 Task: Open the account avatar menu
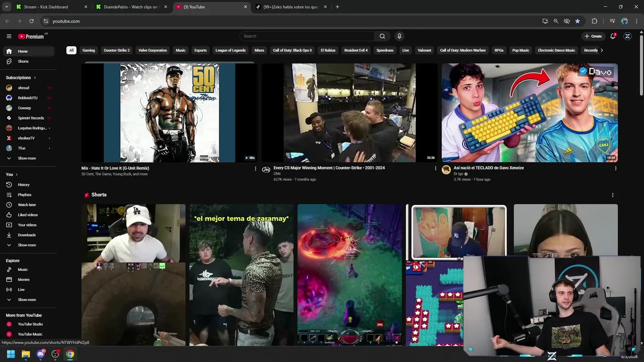click(627, 36)
